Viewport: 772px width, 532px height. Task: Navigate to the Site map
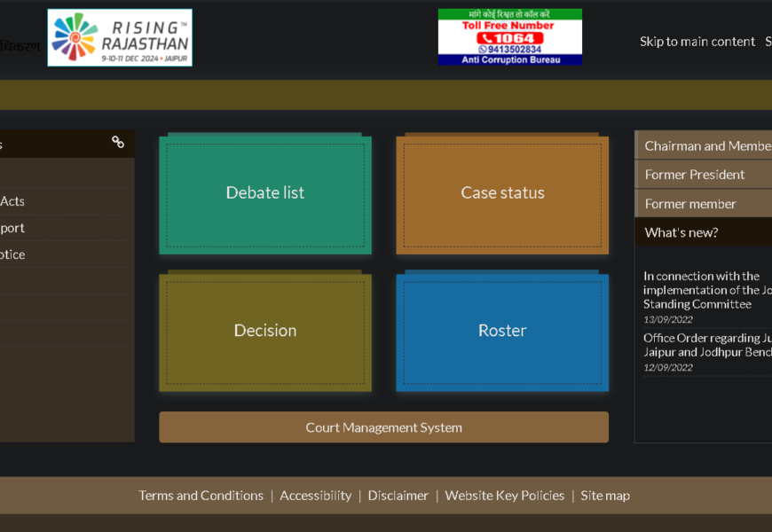click(605, 496)
